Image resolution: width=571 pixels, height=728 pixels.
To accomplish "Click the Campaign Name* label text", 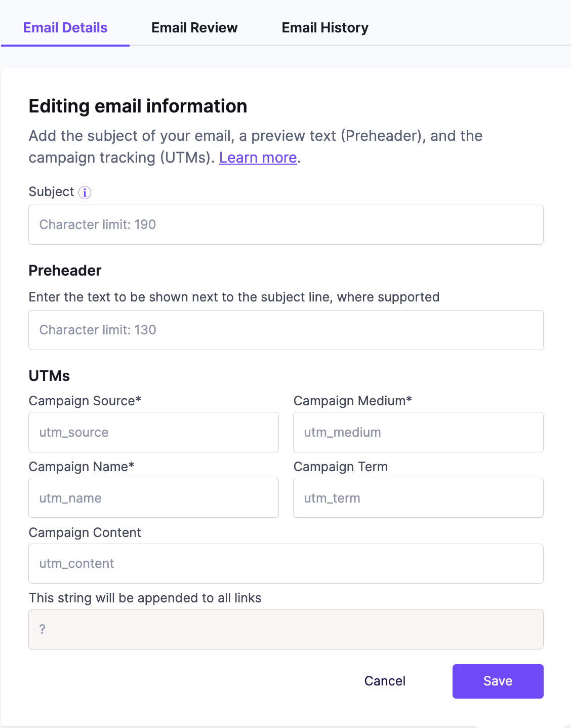I will coord(81,467).
